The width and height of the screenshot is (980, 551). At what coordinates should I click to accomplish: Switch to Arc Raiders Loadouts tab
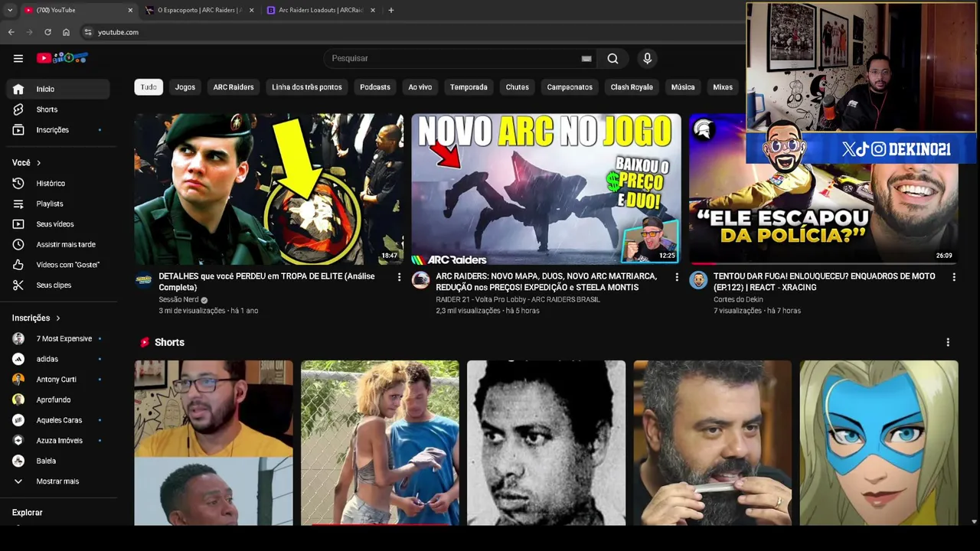click(321, 10)
